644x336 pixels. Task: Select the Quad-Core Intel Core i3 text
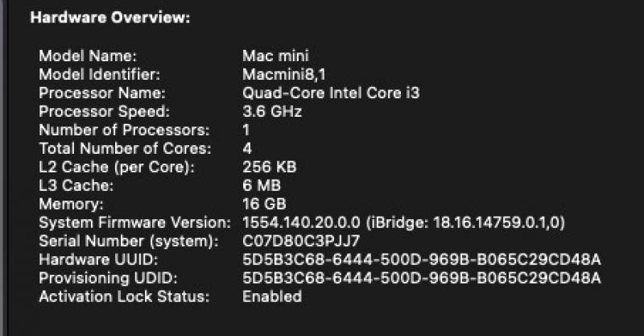coord(331,93)
